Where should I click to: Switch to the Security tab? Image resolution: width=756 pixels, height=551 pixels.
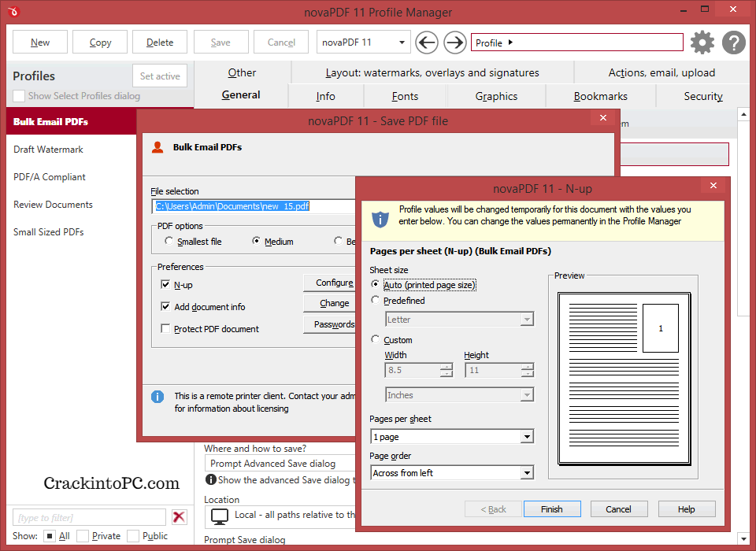point(703,96)
